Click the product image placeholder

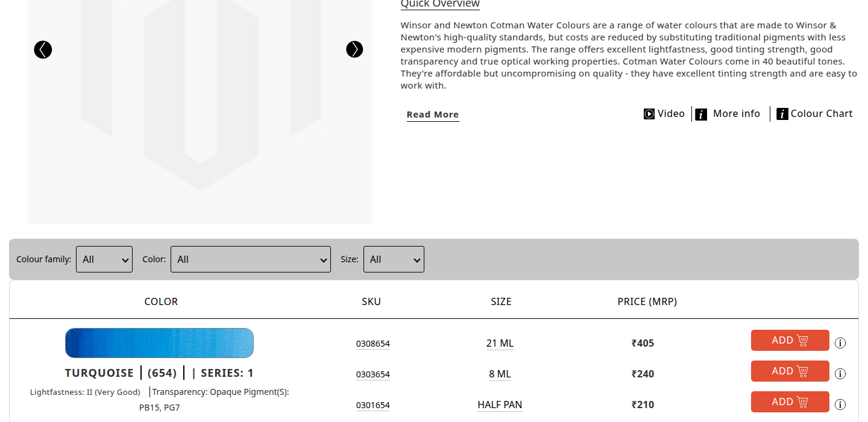200,121
